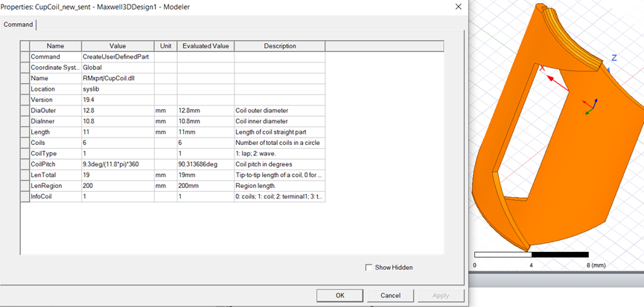
Task: Edit the Coils value 6
Action: pos(118,143)
